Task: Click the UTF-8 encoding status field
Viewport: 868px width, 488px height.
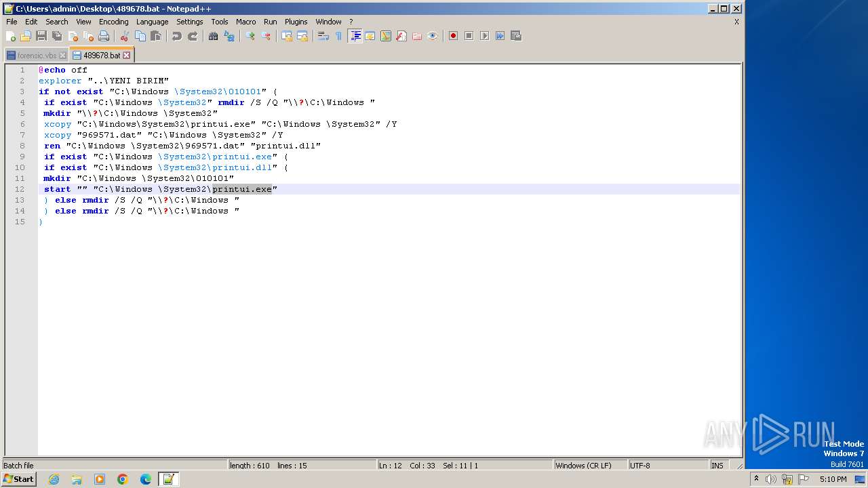Action: (668, 466)
